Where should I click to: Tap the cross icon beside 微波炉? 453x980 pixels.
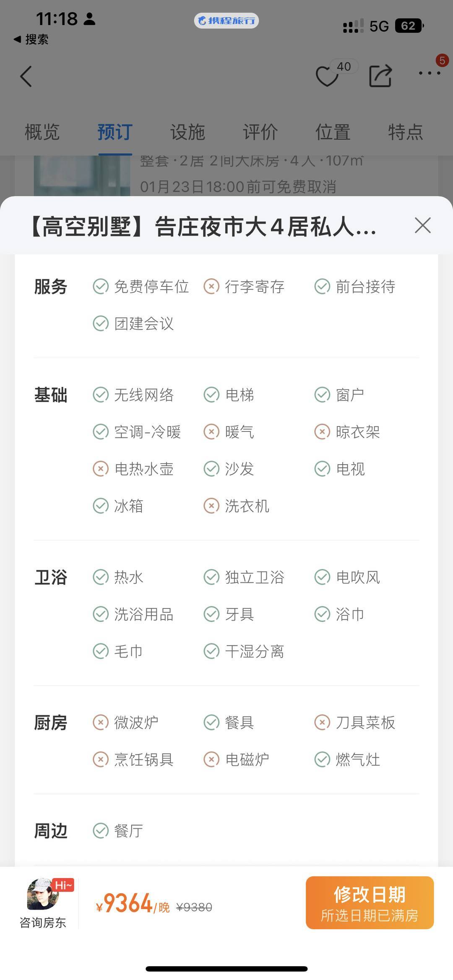point(101,723)
